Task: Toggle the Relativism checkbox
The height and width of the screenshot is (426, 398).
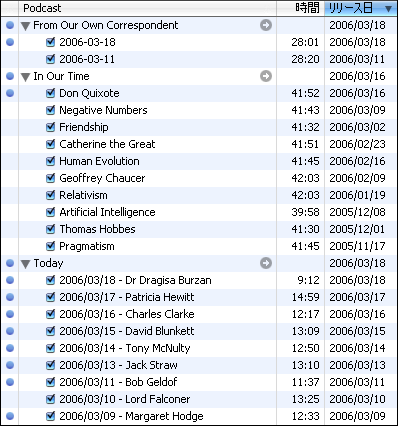Action: (50, 195)
